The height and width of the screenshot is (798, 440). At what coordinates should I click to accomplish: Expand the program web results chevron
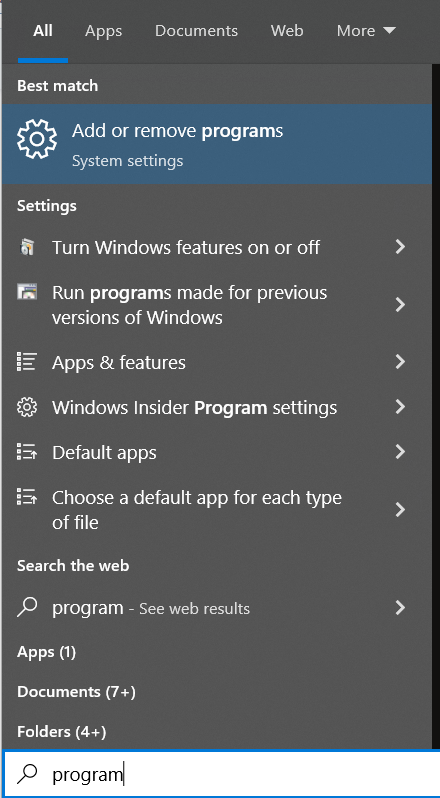click(x=400, y=607)
